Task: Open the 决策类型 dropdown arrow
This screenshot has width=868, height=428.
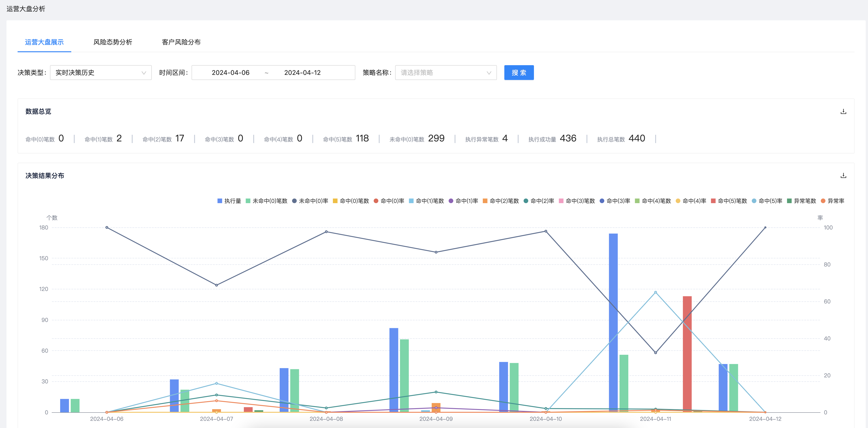Action: pos(144,73)
